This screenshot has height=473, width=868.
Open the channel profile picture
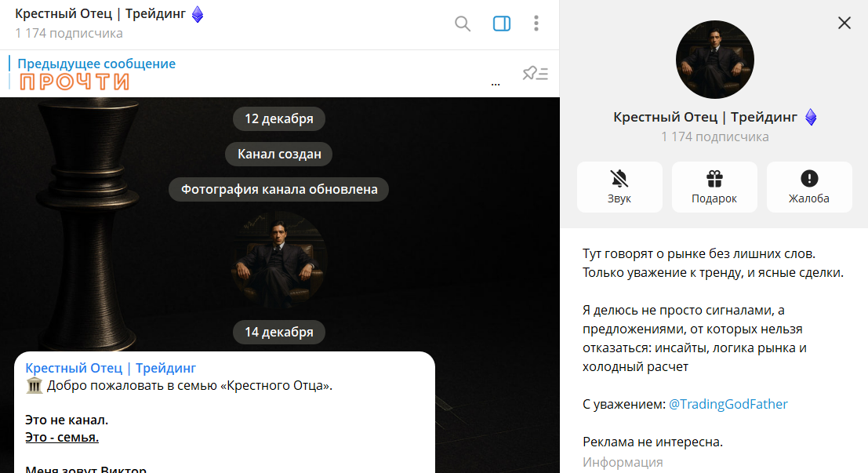(x=714, y=59)
